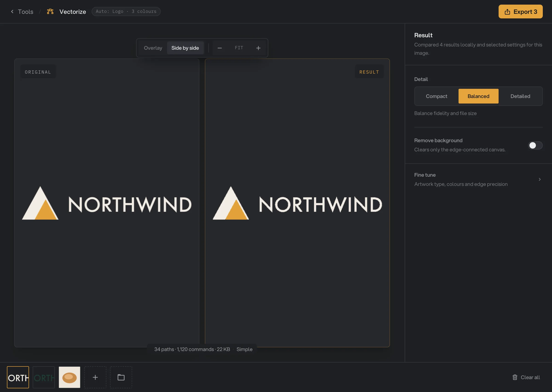This screenshot has width=552, height=392.
Task: Switch to Overlay view
Action: 153,48
